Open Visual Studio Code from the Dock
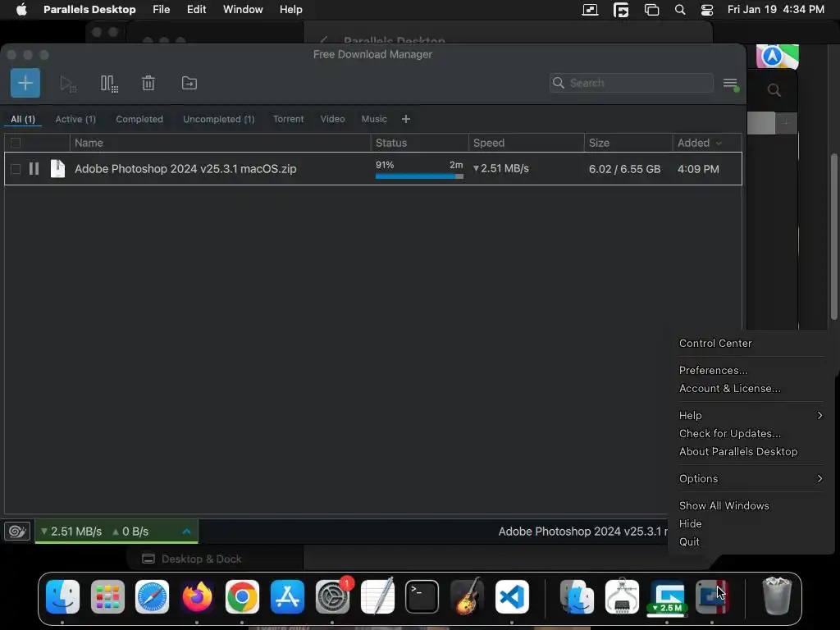The image size is (840, 630). click(x=512, y=596)
